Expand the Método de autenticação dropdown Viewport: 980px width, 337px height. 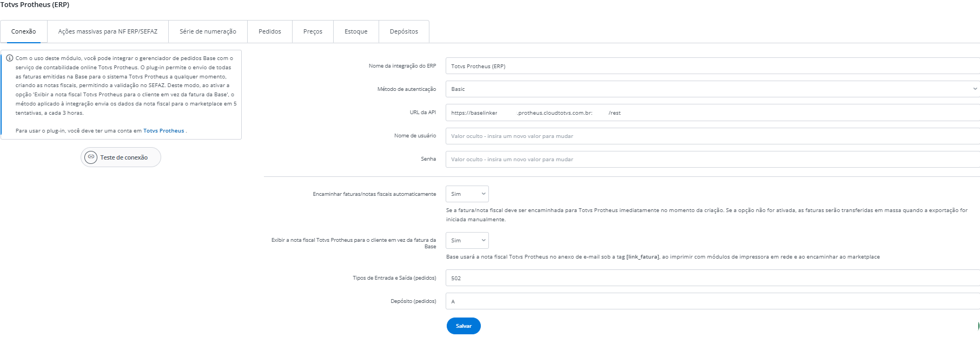click(712, 89)
